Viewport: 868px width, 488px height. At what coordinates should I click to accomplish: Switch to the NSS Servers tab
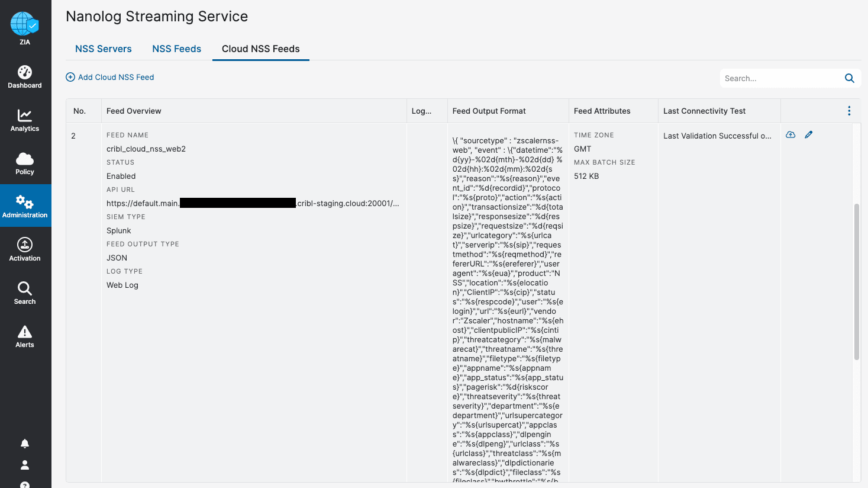tap(104, 49)
